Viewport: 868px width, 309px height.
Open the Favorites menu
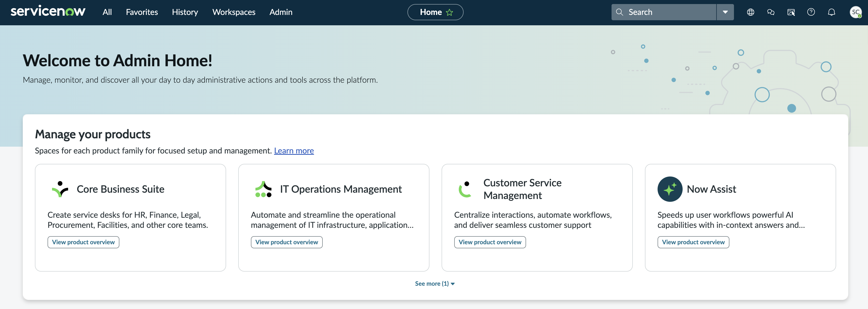(142, 12)
